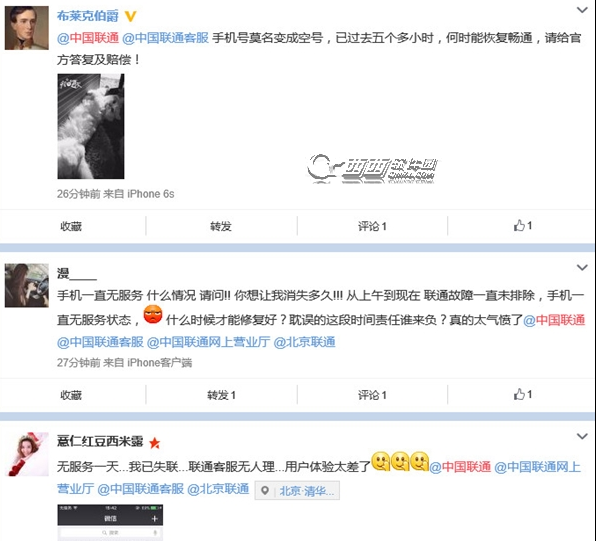The height and width of the screenshot is (541, 596).
Task: Click 转发 under the first post
Action: point(221,226)
